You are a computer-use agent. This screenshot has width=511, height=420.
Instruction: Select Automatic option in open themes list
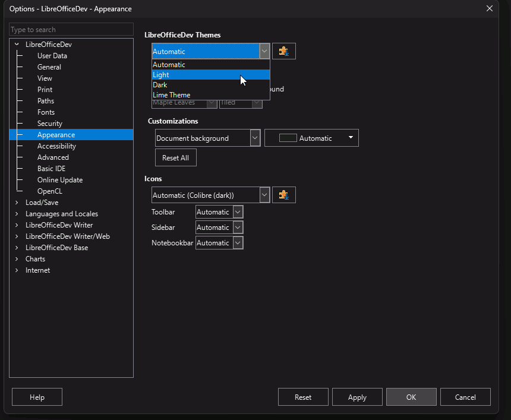(211, 65)
